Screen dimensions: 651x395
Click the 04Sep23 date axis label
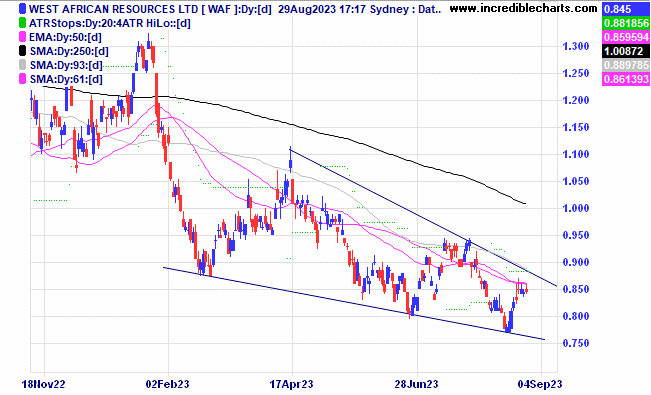point(540,384)
